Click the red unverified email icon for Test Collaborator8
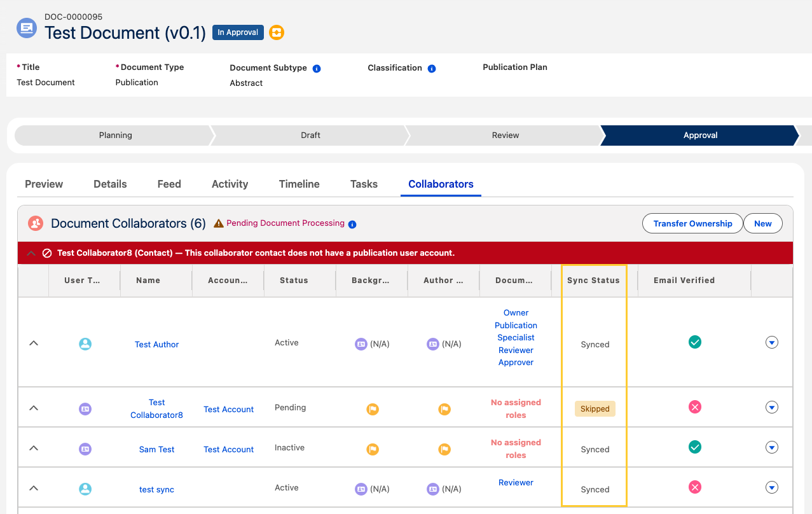Viewport: 812px width, 514px height. point(695,407)
